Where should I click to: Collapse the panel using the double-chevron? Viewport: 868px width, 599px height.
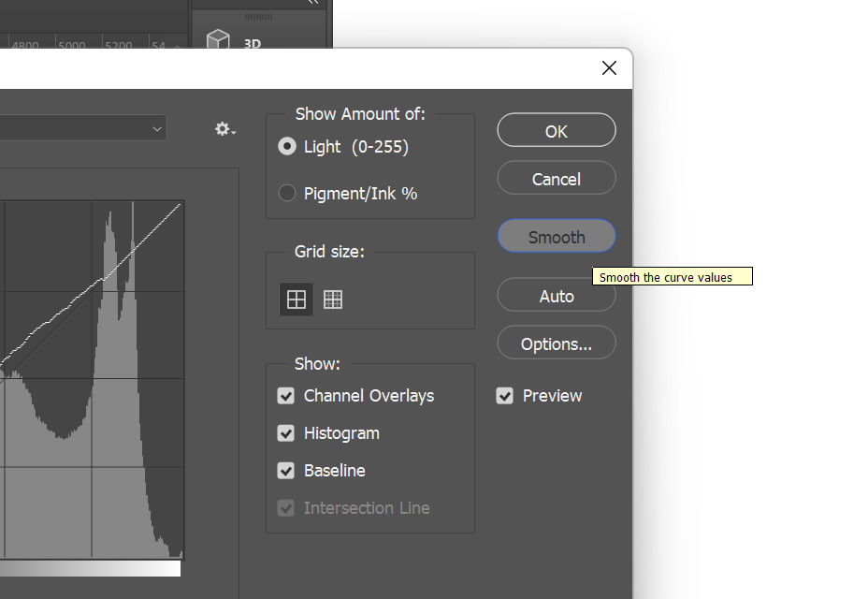(x=312, y=3)
